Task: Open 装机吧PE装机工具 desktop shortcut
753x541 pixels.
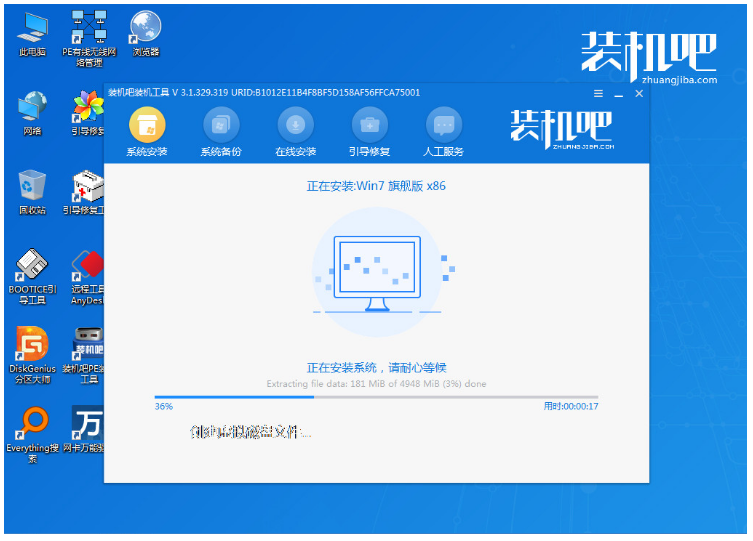Action: click(85, 355)
